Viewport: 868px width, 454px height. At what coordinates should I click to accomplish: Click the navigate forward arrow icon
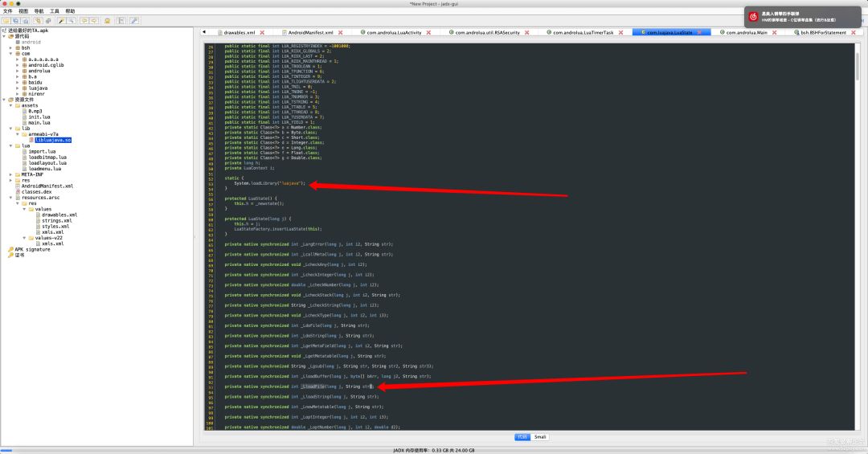(x=96, y=20)
